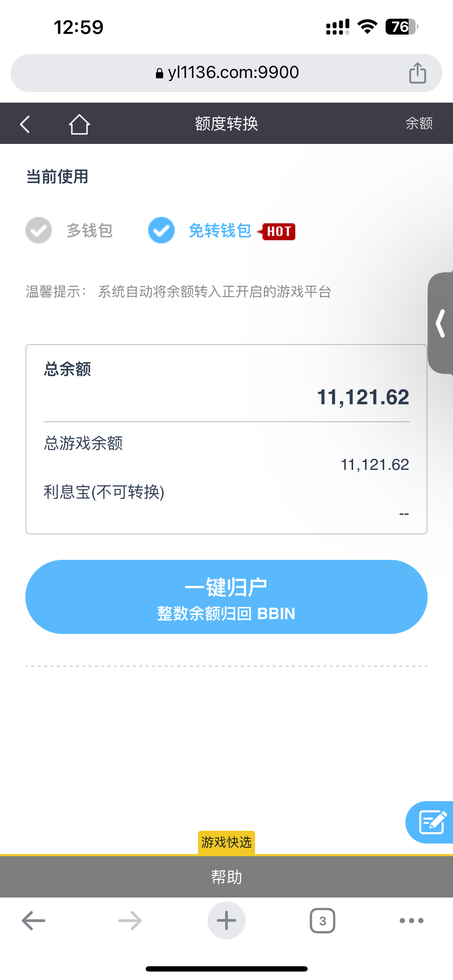Open the tab switcher showing 3
453x980 pixels.
[322, 921]
